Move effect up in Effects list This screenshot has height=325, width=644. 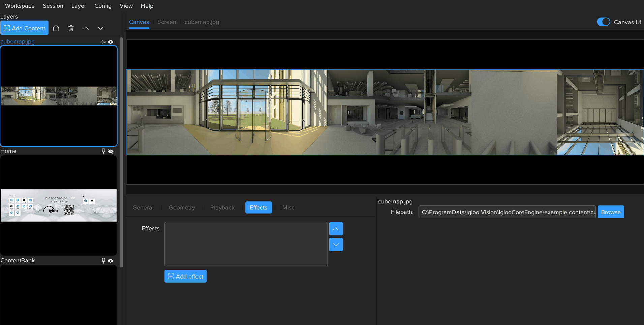pyautogui.click(x=336, y=229)
